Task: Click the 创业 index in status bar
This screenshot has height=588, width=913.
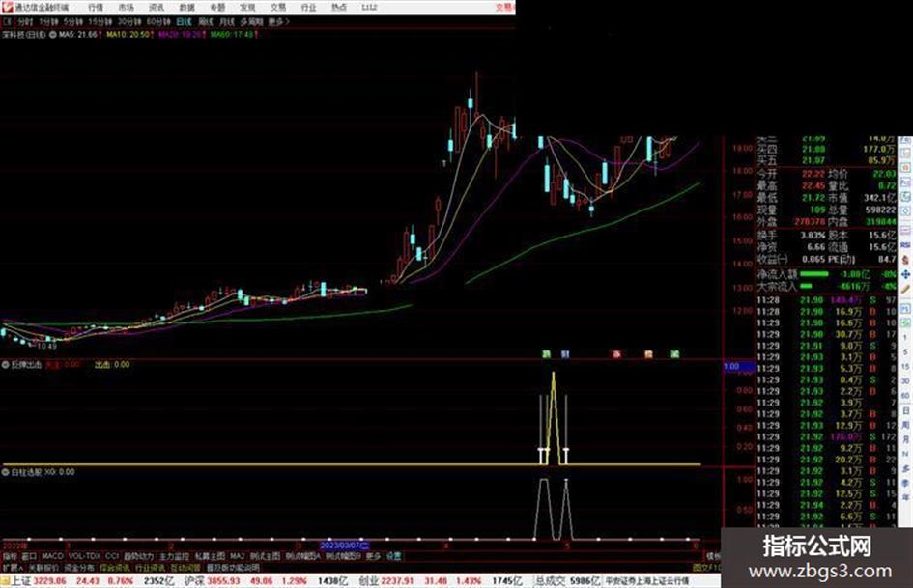Action: point(368,581)
